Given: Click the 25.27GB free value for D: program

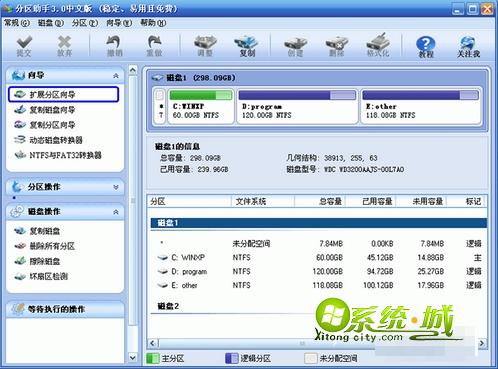Looking at the screenshot, I should [x=430, y=272].
